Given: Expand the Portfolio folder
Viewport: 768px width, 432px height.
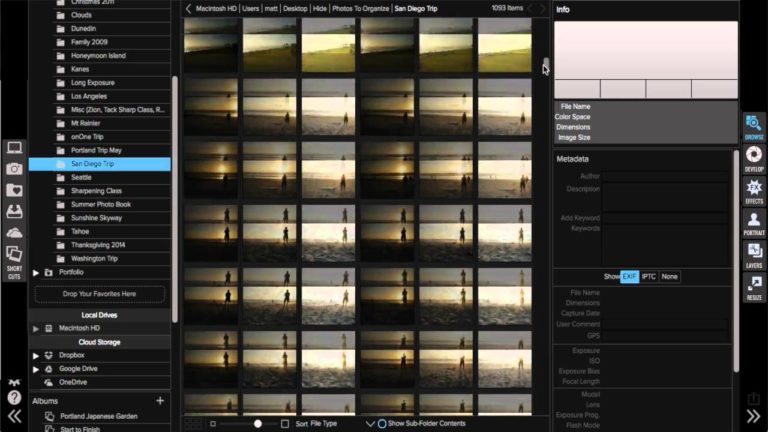Looking at the screenshot, I should [x=36, y=272].
